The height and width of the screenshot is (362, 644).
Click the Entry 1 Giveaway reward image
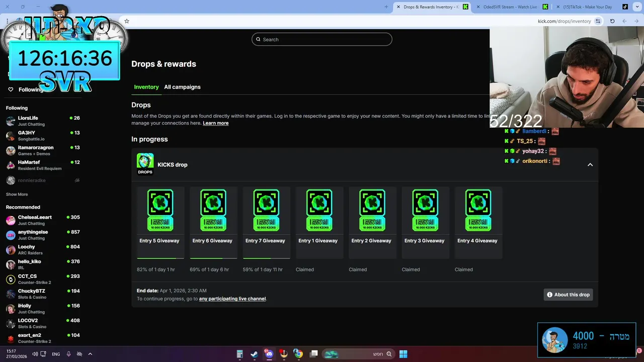[x=319, y=210]
